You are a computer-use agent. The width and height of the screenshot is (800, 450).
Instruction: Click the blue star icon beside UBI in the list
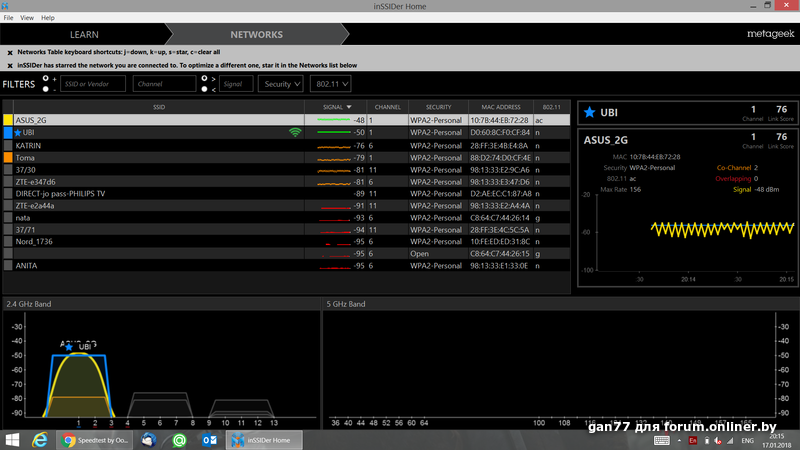[18, 133]
